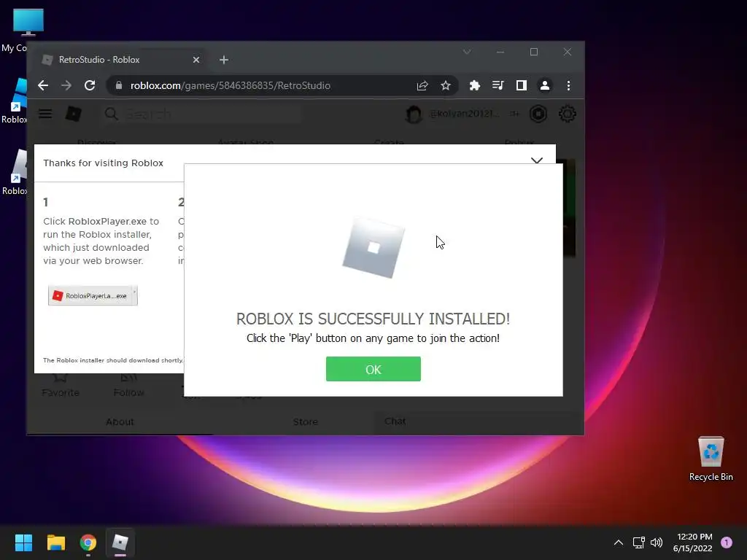Open the clock showing 12:20 PM

pos(693,542)
